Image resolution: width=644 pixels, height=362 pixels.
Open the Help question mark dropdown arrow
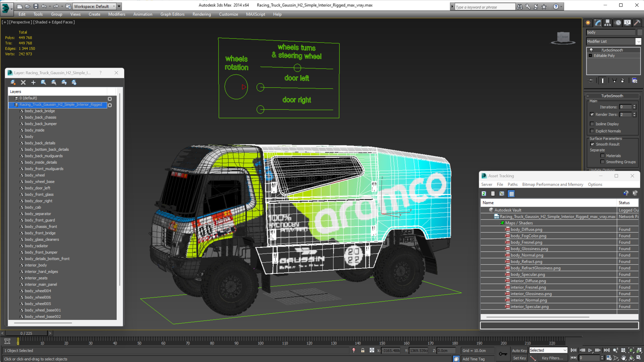[561, 7]
